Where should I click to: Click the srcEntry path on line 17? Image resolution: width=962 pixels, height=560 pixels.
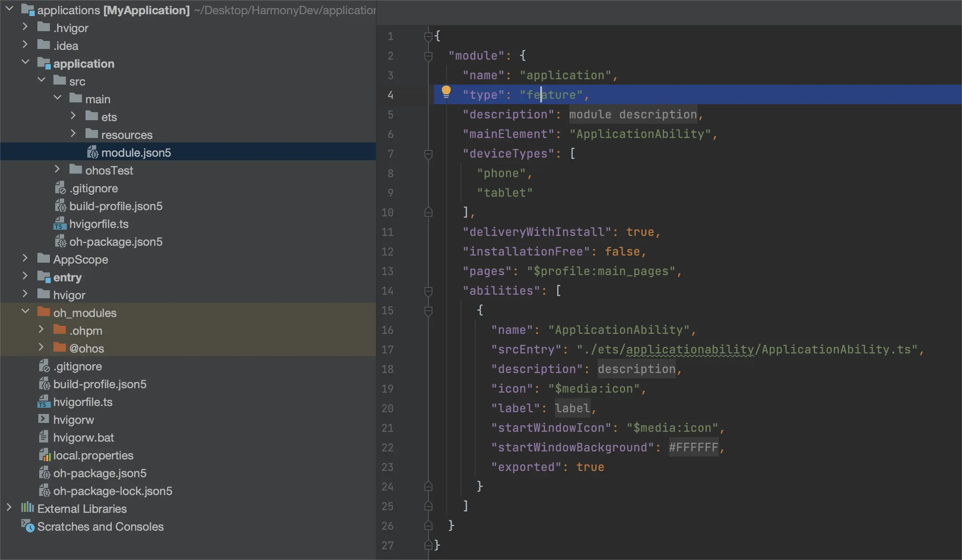(747, 349)
